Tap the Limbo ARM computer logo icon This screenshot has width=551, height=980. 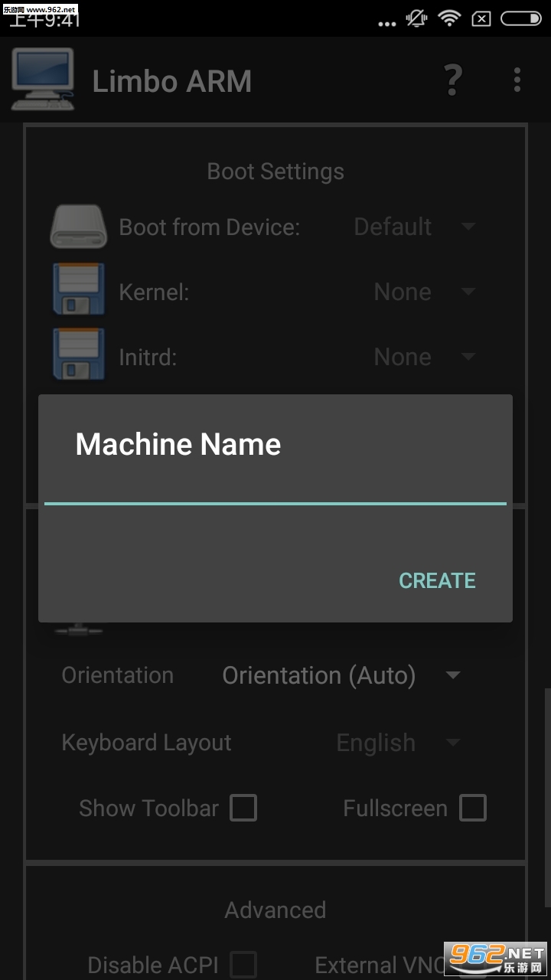(x=43, y=80)
